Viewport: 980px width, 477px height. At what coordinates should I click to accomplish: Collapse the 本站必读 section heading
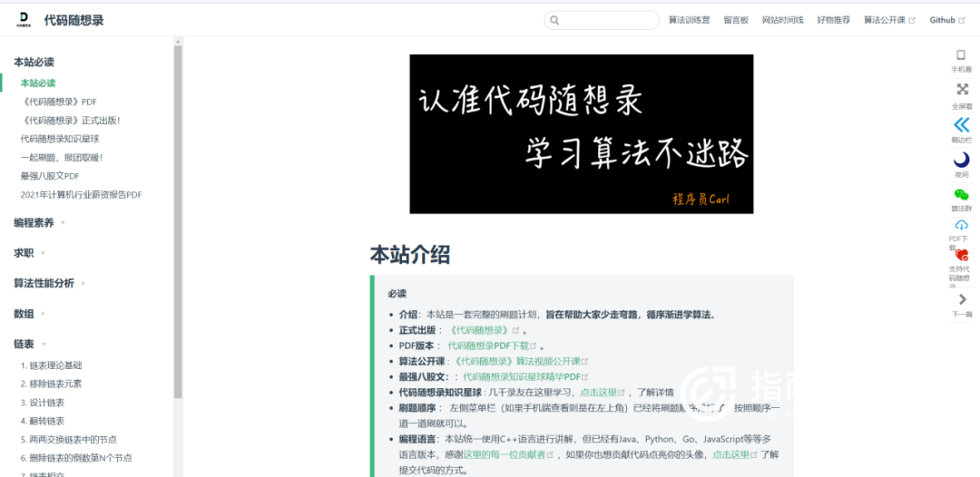tap(34, 62)
